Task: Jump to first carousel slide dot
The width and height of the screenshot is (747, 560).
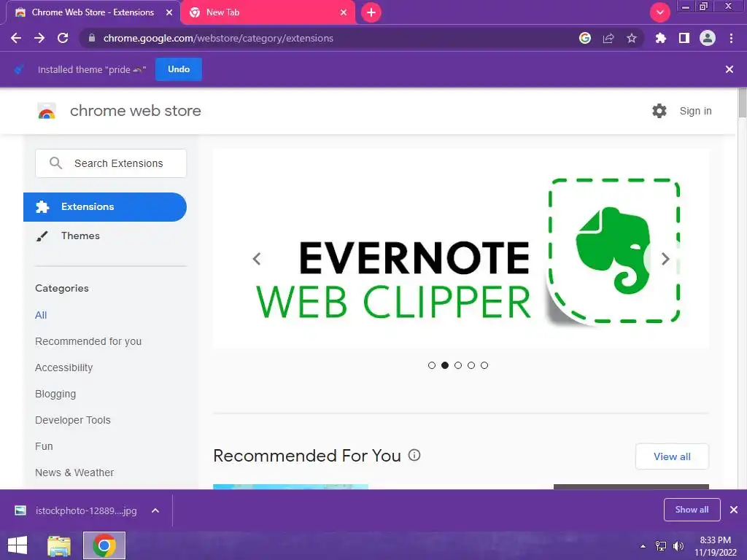Action: [432, 365]
